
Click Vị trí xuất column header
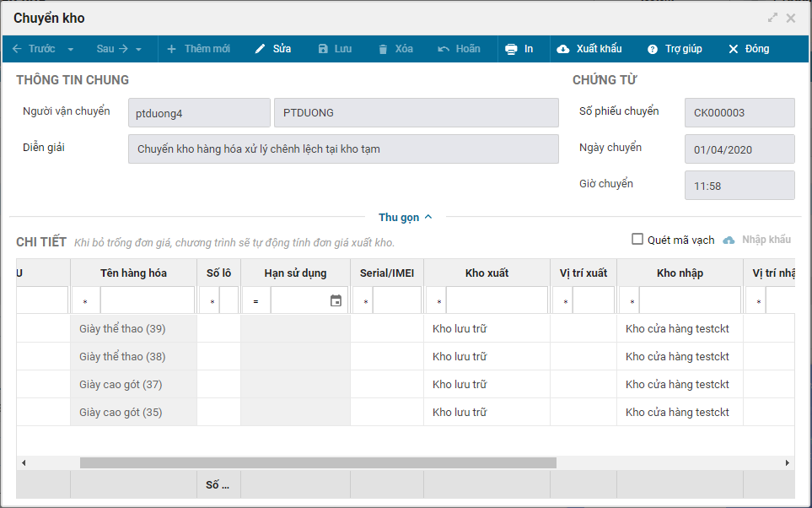[x=583, y=273]
